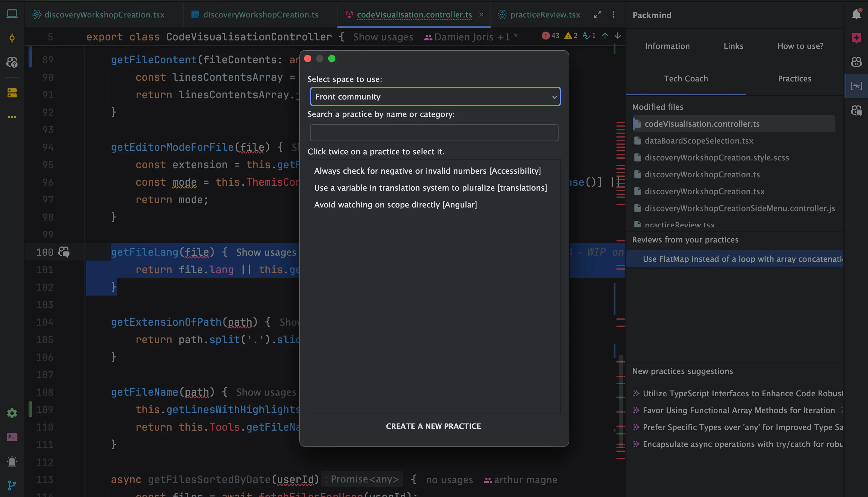This screenshot has width=868, height=497.
Task: Select the codeVisualisation.controller.ts editor tab
Action: (x=414, y=15)
